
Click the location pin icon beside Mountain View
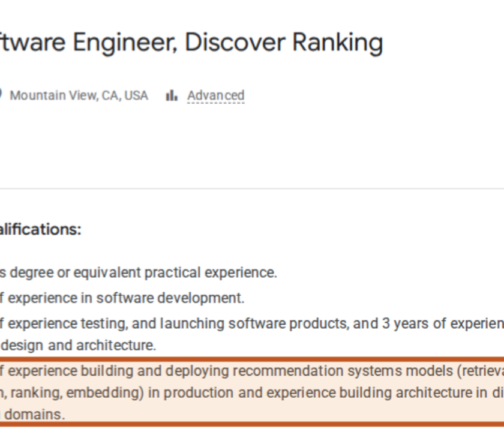click(1, 95)
